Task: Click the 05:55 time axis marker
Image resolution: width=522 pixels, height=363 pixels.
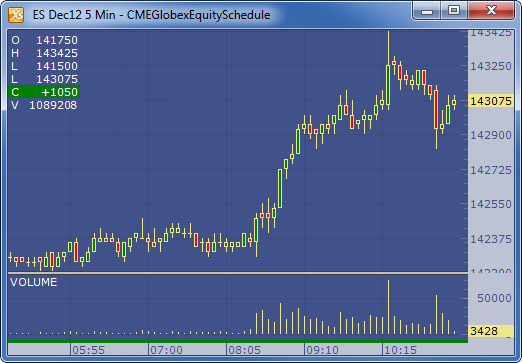Action: click(x=88, y=350)
